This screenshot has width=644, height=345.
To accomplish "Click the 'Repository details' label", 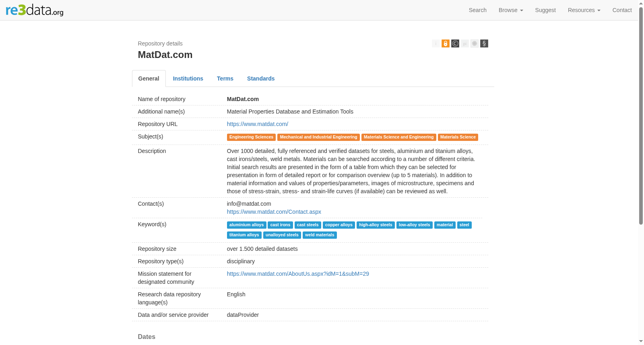I will pyautogui.click(x=160, y=43).
